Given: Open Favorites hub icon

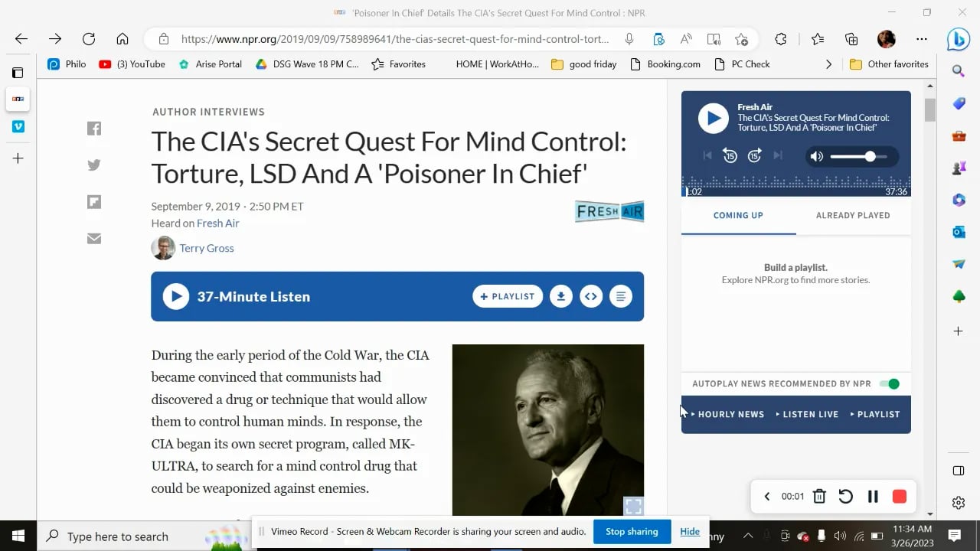Looking at the screenshot, I should 818,39.
